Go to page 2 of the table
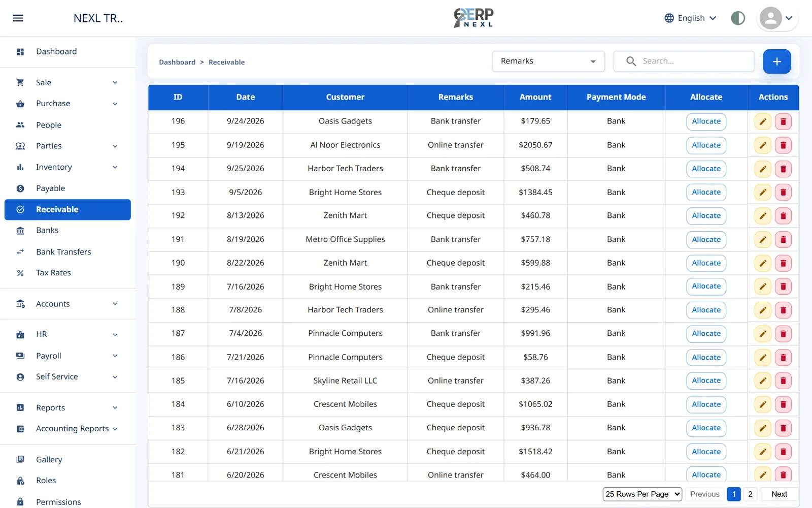Viewport: 812px width, 508px height. click(x=750, y=494)
